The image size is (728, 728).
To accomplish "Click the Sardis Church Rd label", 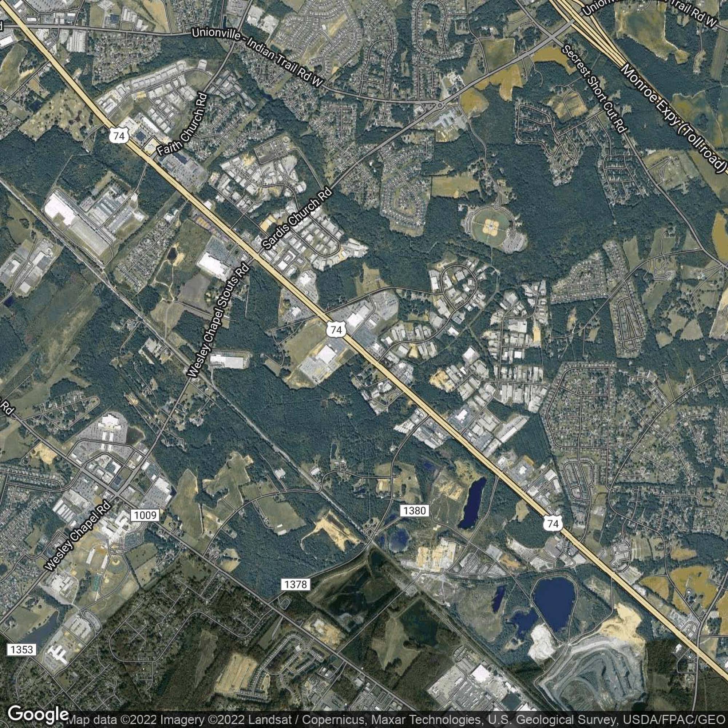I will coord(298,219).
